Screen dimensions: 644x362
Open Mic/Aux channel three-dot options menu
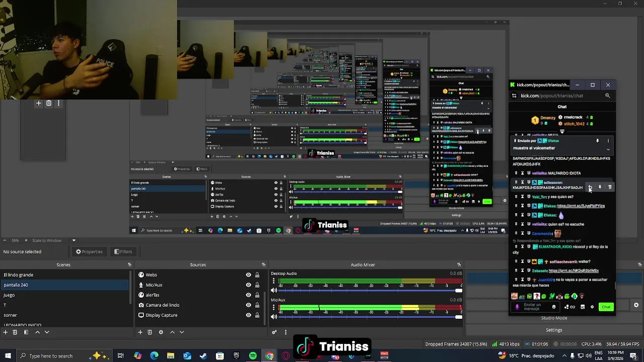tap(274, 308)
